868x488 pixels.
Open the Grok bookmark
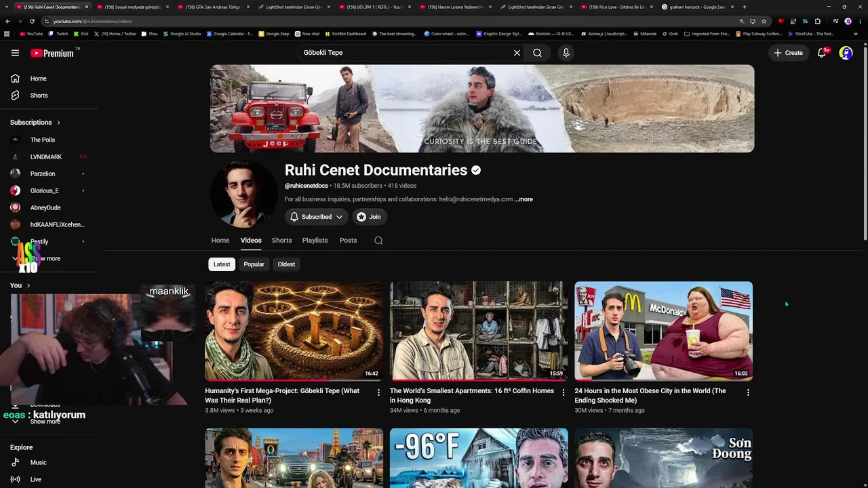670,34
